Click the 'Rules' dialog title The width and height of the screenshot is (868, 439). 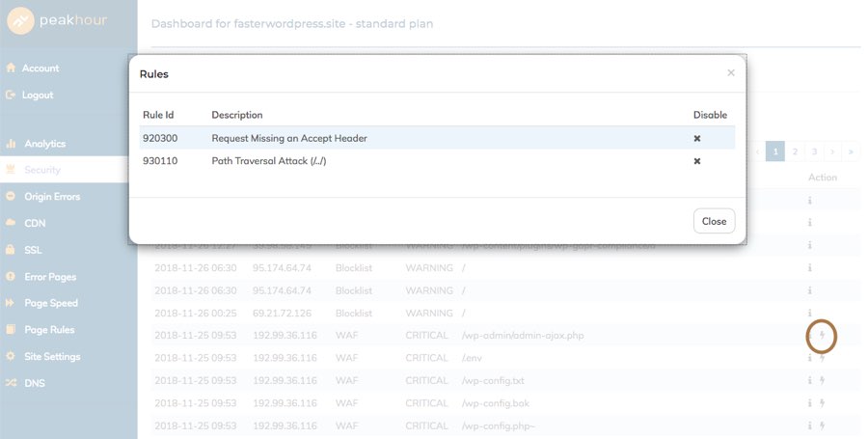154,74
